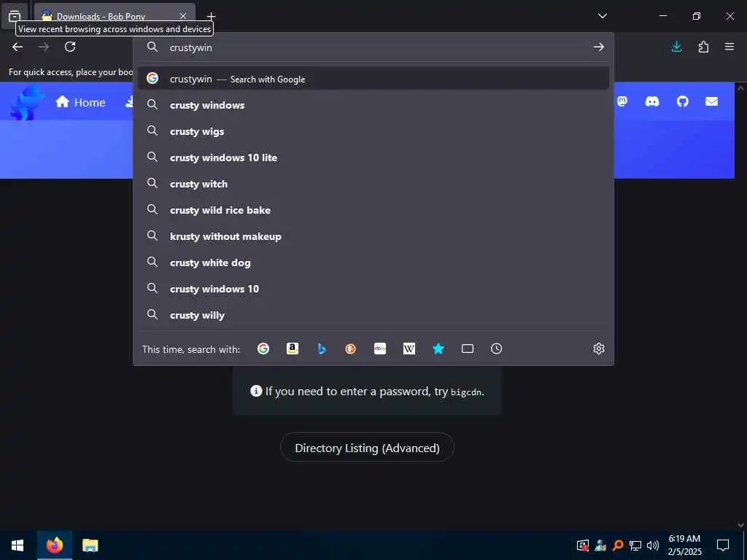Expand the list all tabs chevron
Viewport: 747px width, 560px height.
602,16
